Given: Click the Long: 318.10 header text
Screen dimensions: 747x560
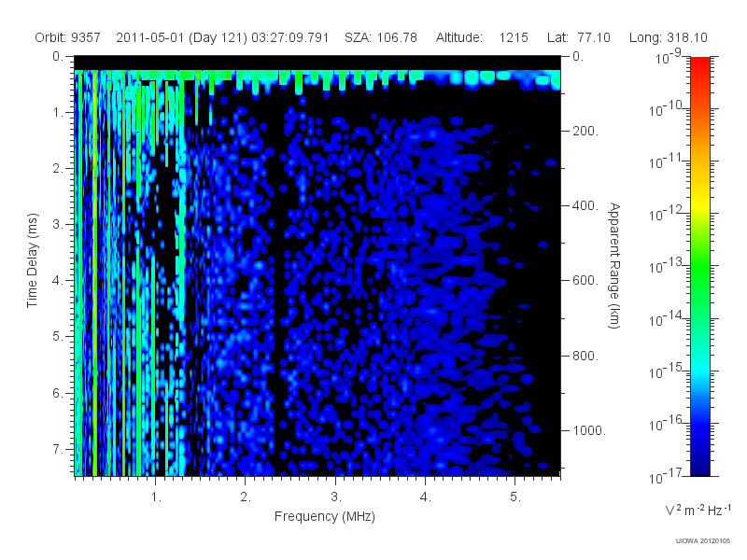Looking at the screenshot, I should click(x=668, y=37).
